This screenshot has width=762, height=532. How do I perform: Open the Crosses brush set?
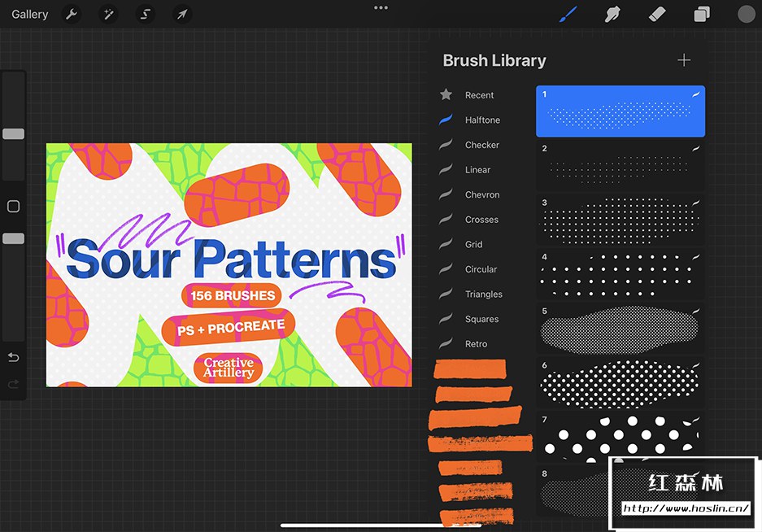pyautogui.click(x=481, y=220)
